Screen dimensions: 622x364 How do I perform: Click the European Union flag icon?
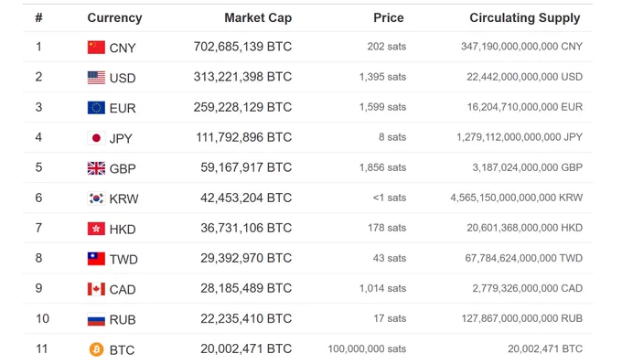click(x=96, y=107)
